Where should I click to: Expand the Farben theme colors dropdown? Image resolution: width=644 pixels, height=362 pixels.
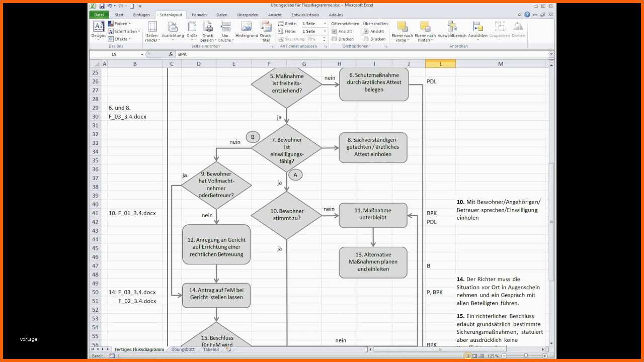coord(119,24)
